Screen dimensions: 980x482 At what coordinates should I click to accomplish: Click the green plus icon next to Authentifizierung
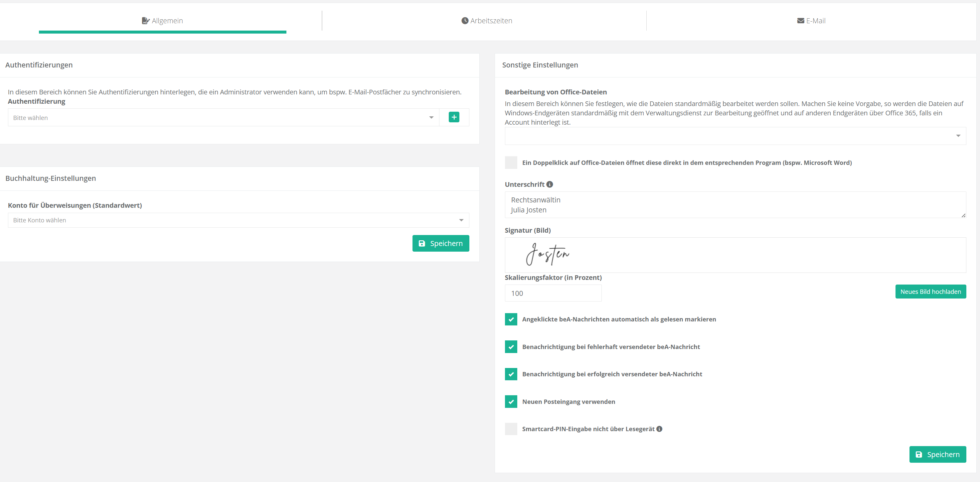pyautogui.click(x=454, y=117)
